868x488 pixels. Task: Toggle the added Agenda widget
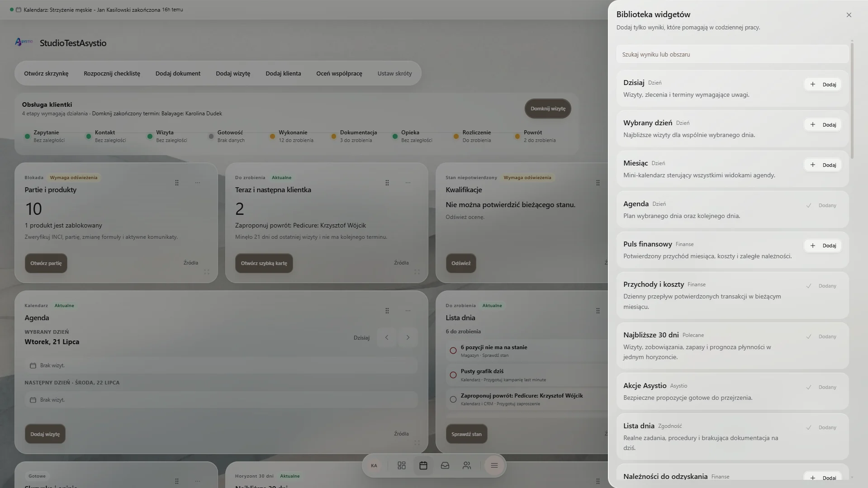click(821, 205)
